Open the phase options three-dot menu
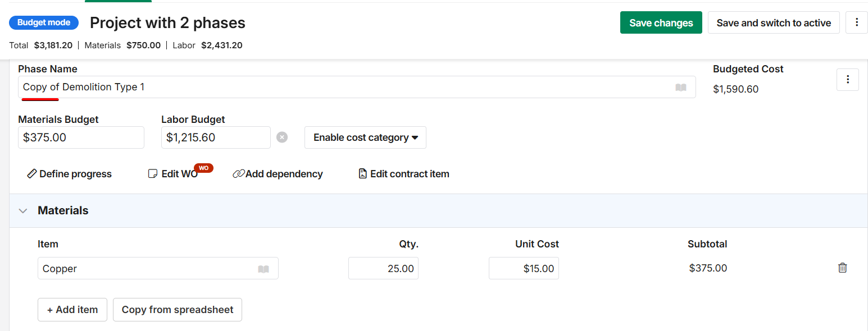The image size is (868, 331). 847,80
